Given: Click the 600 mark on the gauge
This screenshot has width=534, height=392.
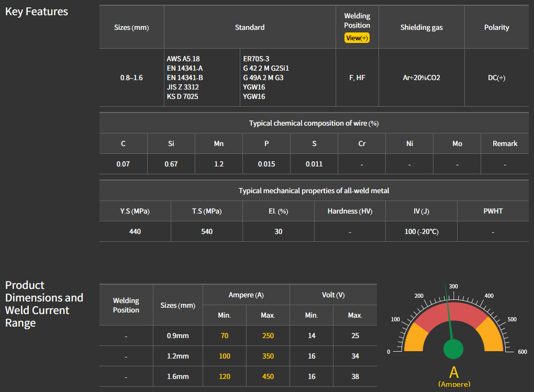Looking at the screenshot, I should click(x=522, y=352).
